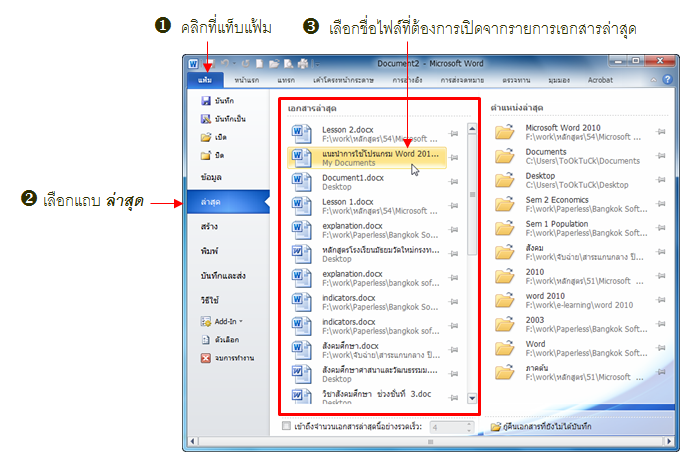The height and width of the screenshot is (454, 682).
Task: Open the การอ้างอิง (References) tab
Action: (407, 80)
